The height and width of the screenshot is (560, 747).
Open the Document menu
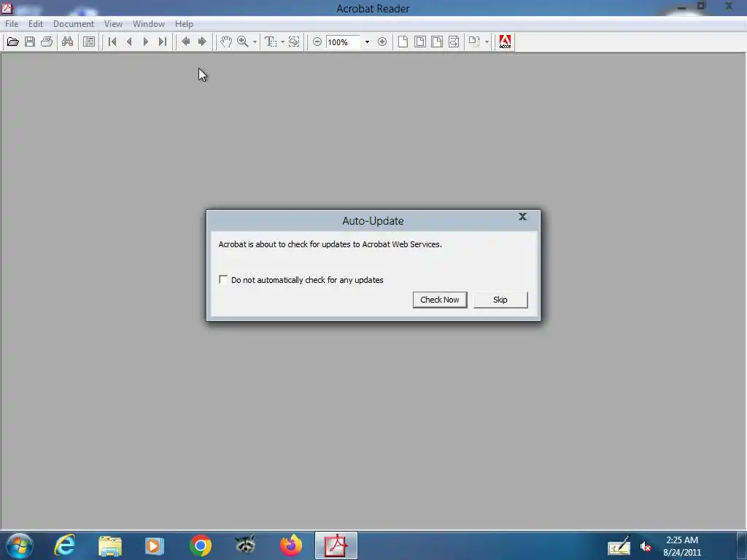click(74, 24)
